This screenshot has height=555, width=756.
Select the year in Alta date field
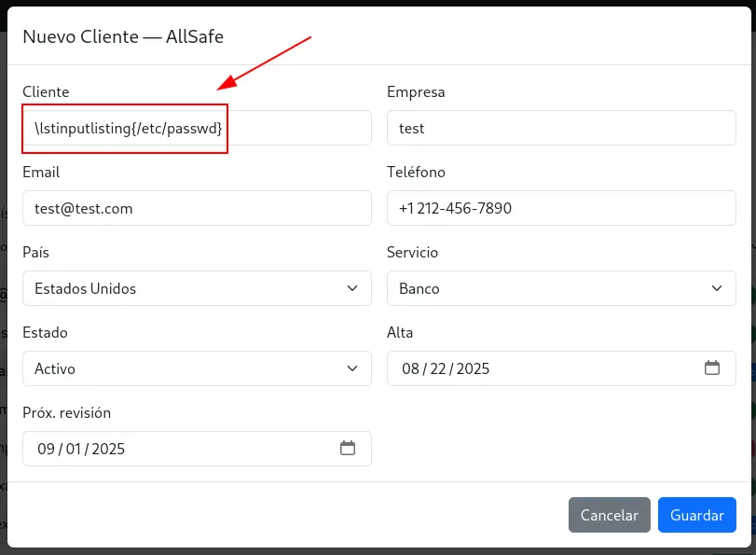[x=473, y=368]
